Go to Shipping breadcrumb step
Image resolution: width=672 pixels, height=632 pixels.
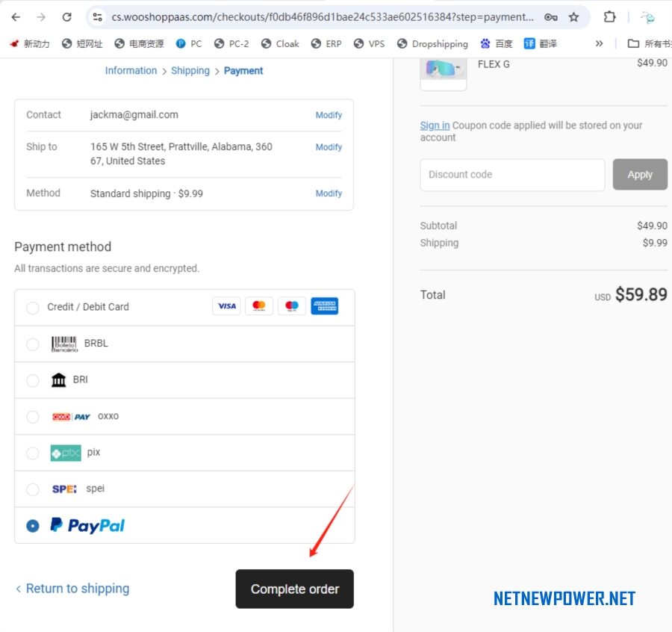[x=190, y=71]
